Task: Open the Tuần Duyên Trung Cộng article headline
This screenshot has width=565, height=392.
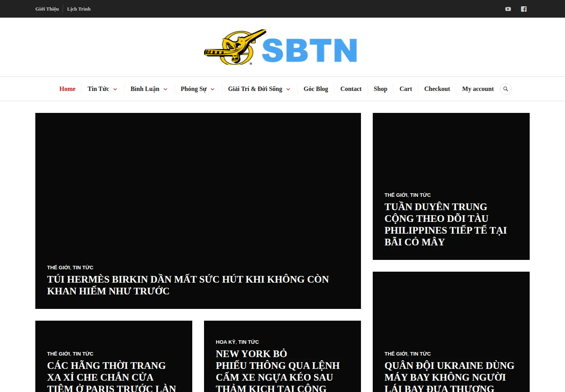Action: [446, 224]
